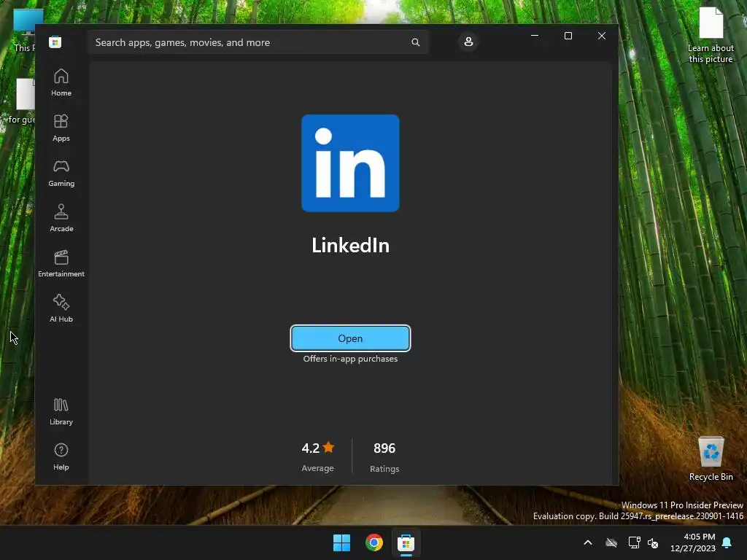Click the Microsoft Store logo in the title bar
The image size is (747, 560).
(x=55, y=42)
